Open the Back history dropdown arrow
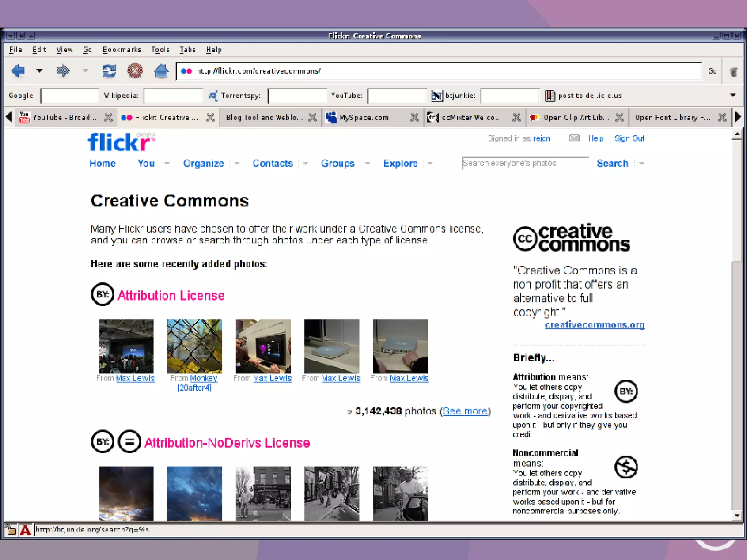The height and width of the screenshot is (560, 747). [39, 71]
